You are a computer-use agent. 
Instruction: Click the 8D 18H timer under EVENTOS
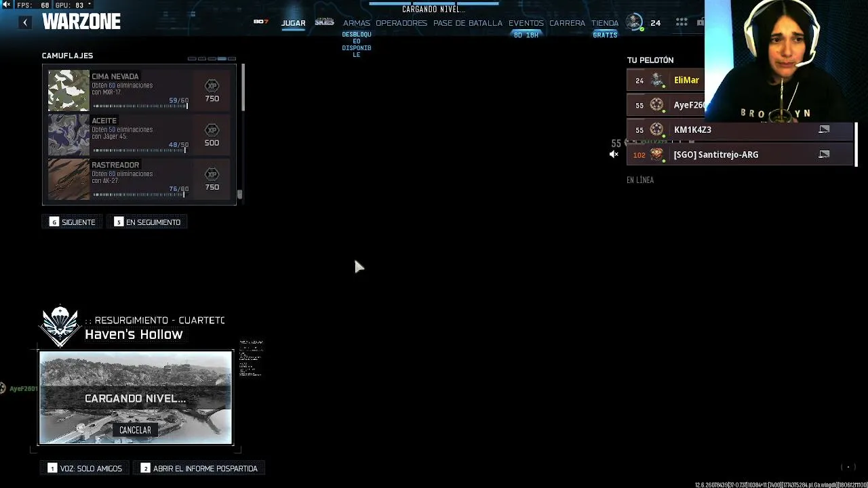tap(526, 35)
